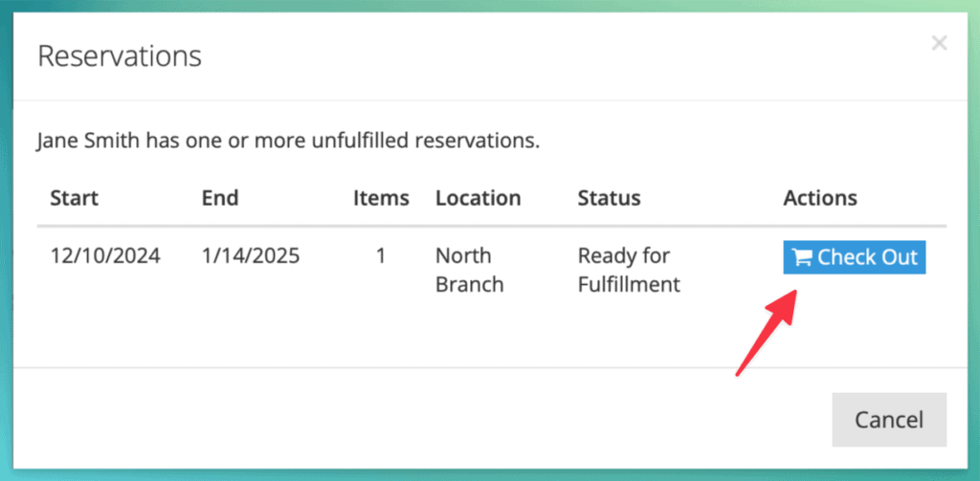Click the blue Check Out button

click(854, 257)
